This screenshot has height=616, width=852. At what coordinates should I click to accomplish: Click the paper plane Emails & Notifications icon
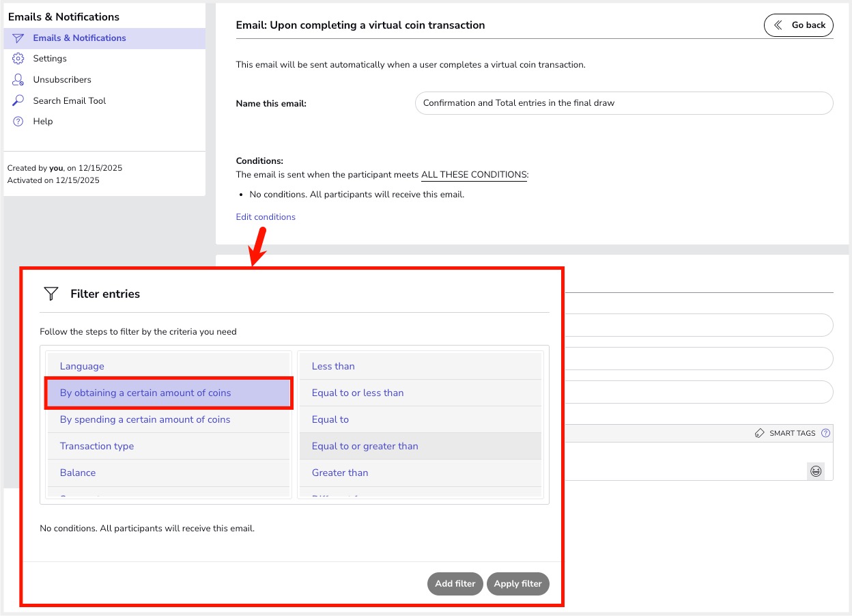pyautogui.click(x=18, y=38)
